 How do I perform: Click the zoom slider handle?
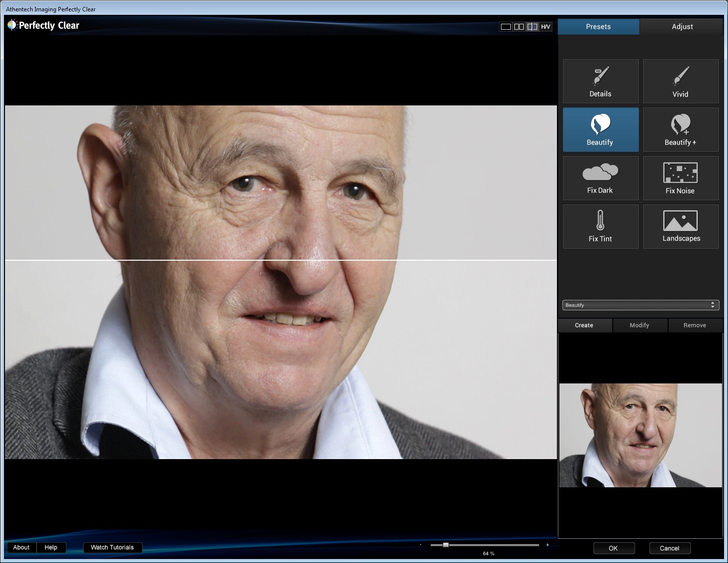[446, 545]
